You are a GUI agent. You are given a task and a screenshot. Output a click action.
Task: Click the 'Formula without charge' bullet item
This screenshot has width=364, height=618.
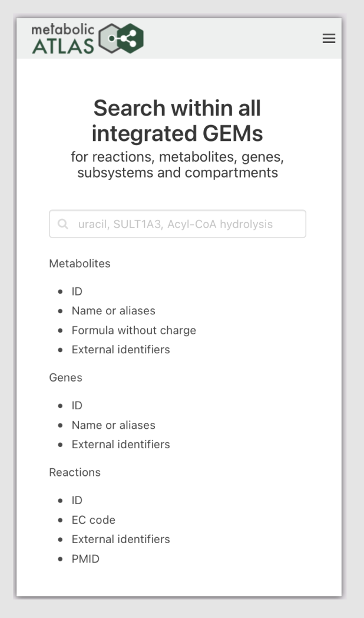click(x=134, y=330)
